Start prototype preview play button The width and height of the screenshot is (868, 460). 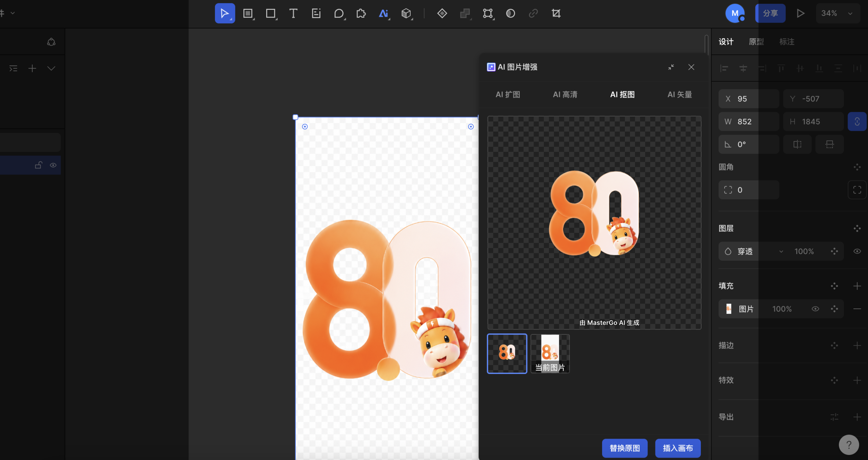pos(801,13)
